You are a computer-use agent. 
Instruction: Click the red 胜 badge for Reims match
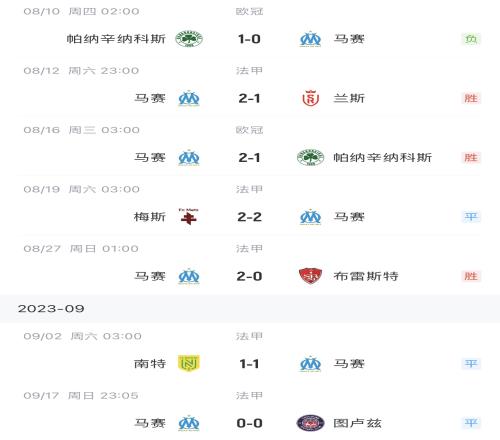pyautogui.click(x=471, y=98)
